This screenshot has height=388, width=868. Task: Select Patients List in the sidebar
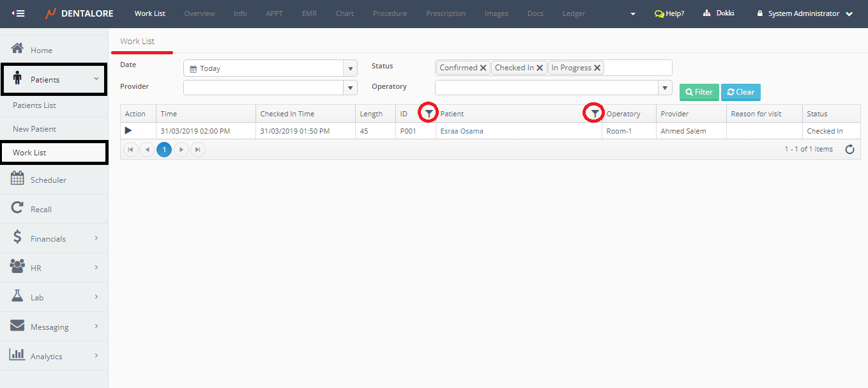tap(34, 105)
